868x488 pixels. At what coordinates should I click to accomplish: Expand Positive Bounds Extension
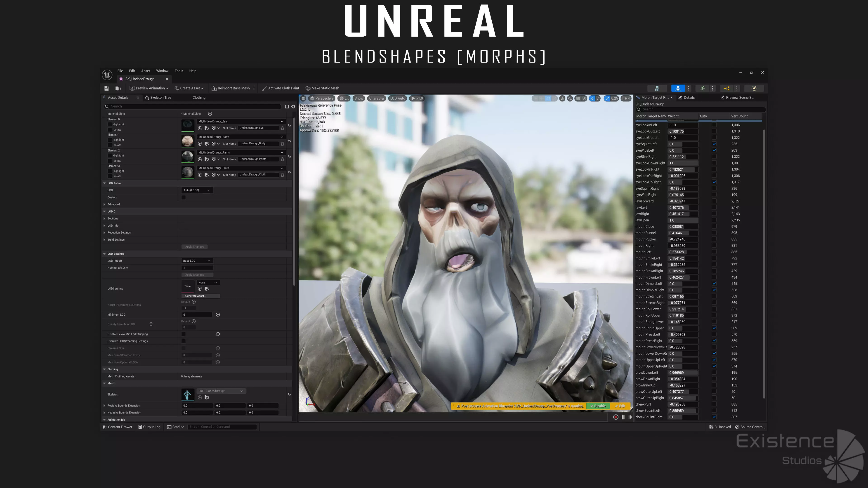[x=104, y=406]
